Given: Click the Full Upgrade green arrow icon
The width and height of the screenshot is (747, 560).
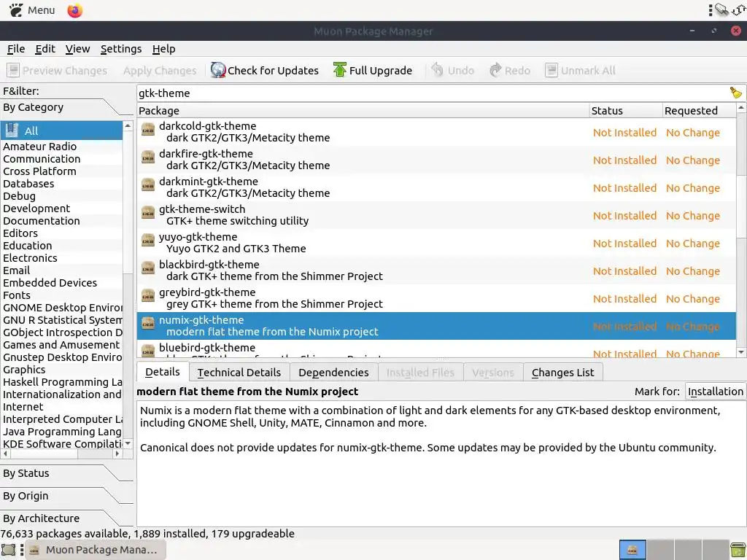Looking at the screenshot, I should coord(340,70).
